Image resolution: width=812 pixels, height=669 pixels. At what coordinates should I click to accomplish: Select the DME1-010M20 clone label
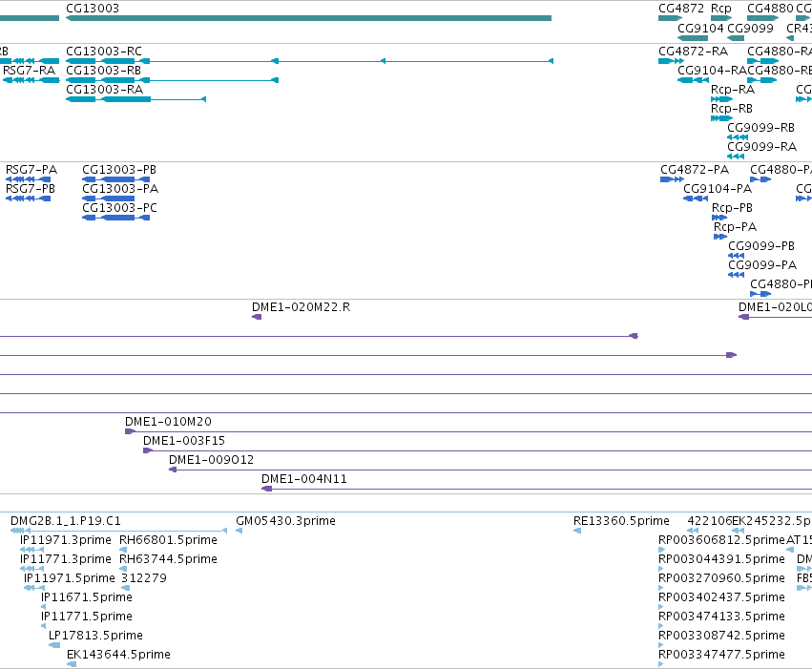coord(168,422)
